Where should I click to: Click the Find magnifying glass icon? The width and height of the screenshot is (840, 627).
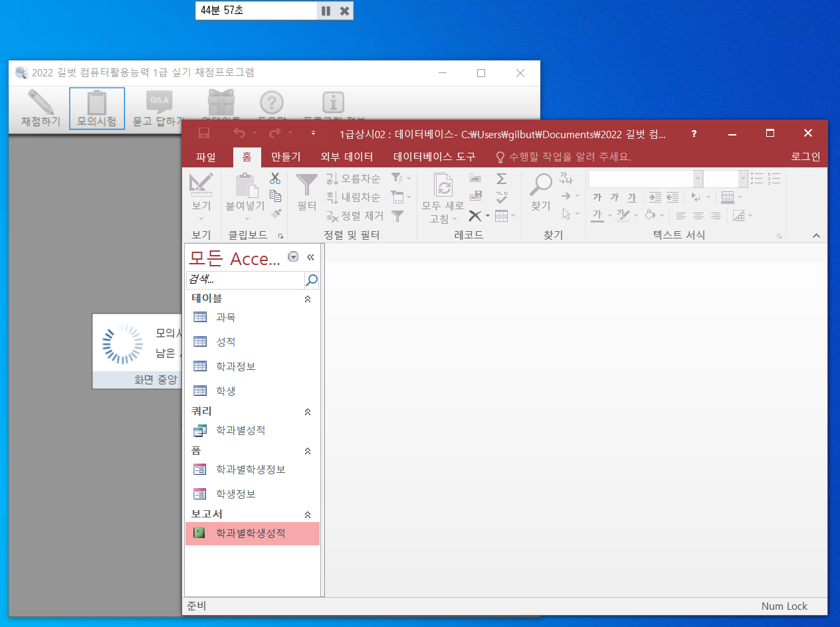(x=540, y=185)
